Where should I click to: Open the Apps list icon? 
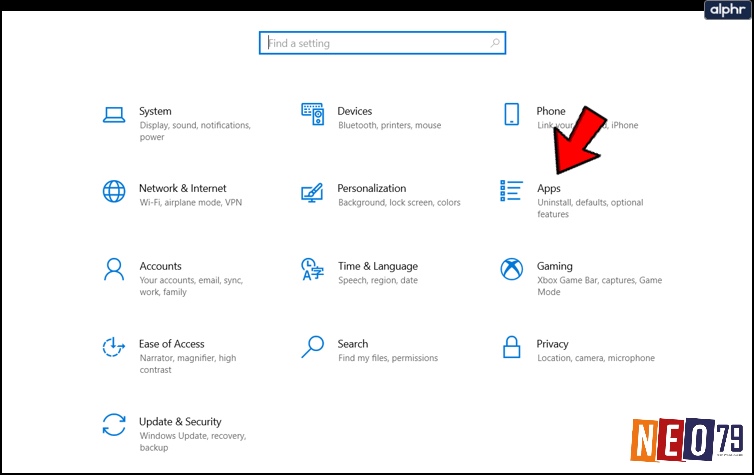tap(511, 191)
